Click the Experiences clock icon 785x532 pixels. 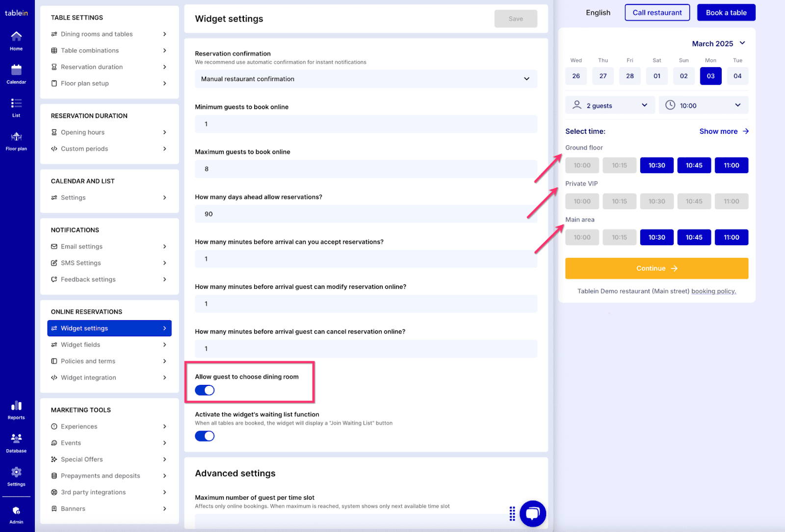click(x=54, y=427)
